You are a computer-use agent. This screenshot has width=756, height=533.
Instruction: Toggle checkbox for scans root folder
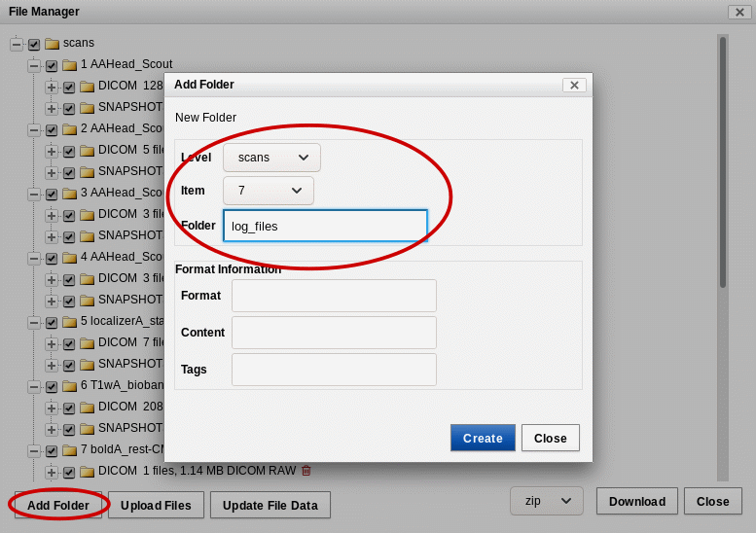coord(34,44)
